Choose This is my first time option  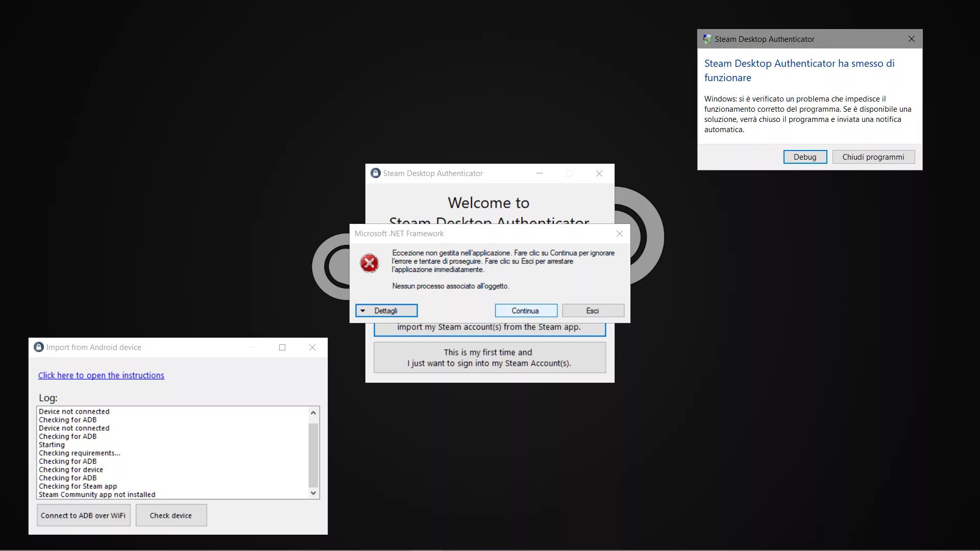click(489, 358)
